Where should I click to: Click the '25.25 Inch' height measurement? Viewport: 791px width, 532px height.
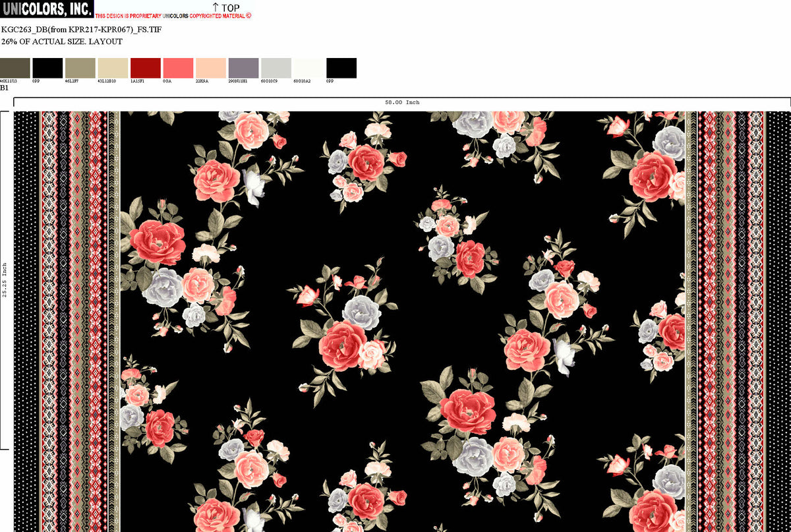coord(5,280)
